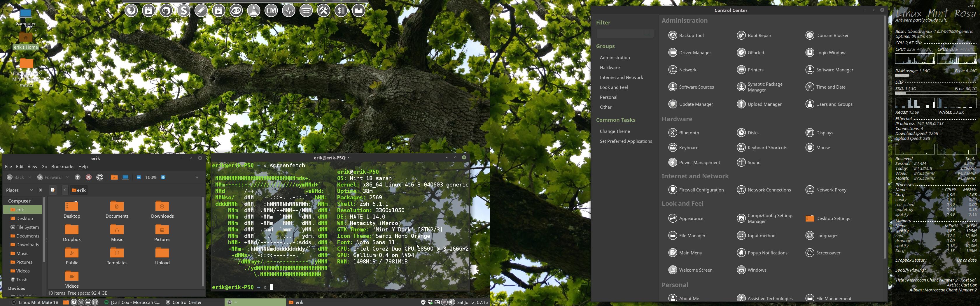The width and height of the screenshot is (980, 306).
Task: Select Look and Feel group
Action: pyautogui.click(x=614, y=87)
